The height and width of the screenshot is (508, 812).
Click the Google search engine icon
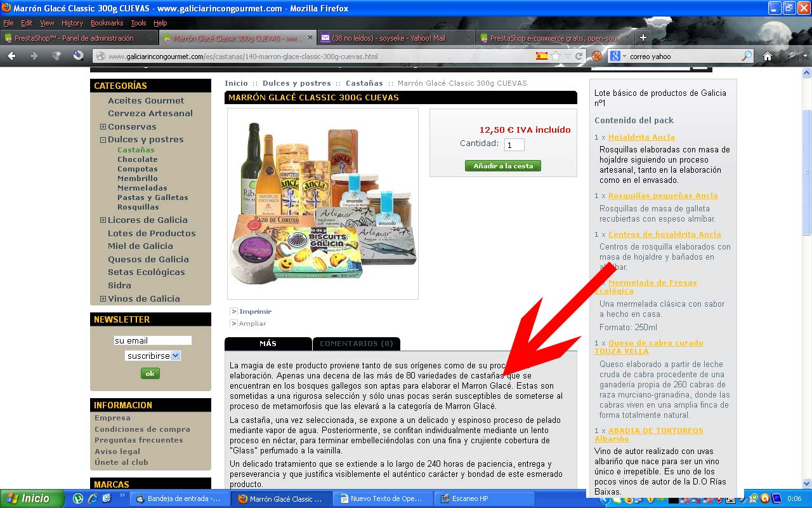(615, 56)
